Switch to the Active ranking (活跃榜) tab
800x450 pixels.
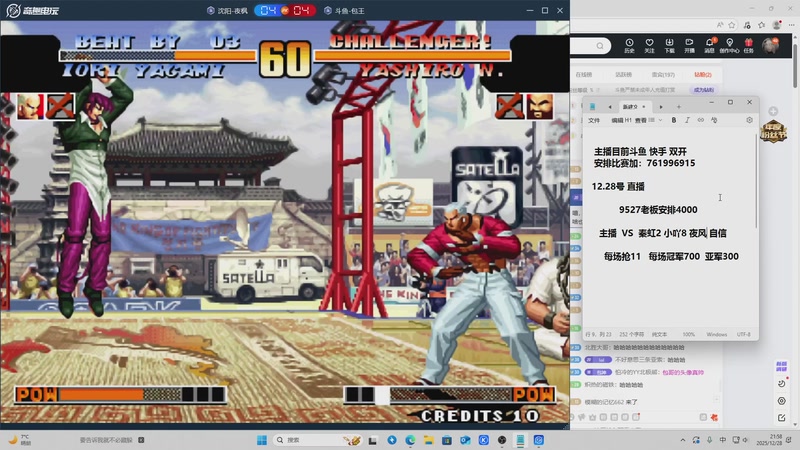(623, 74)
